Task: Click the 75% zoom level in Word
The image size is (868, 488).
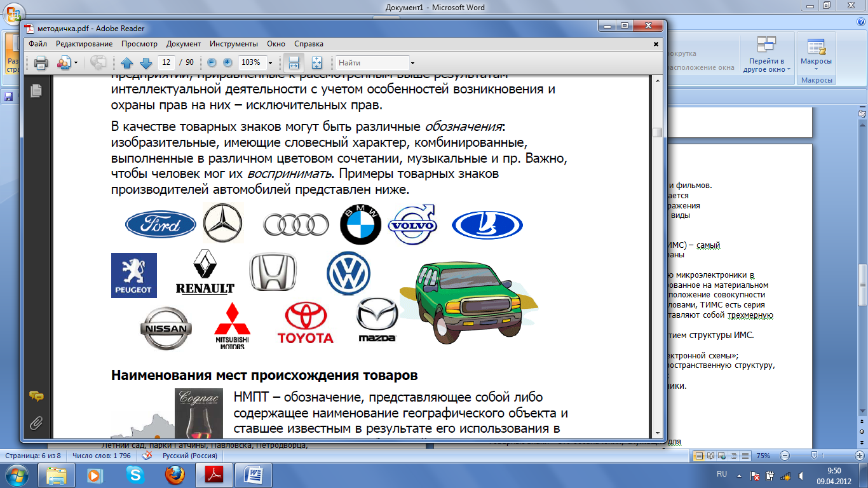Action: [764, 456]
